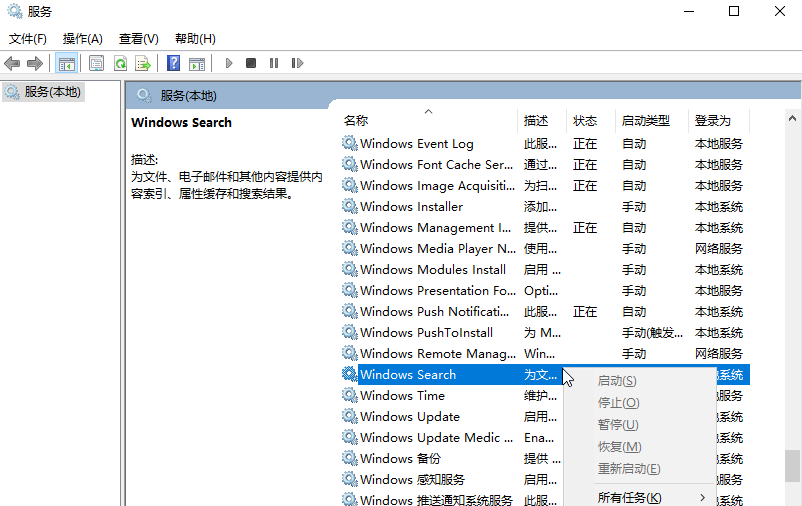This screenshot has height=506, width=802.
Task: Open the Properties toolbar icon
Action: click(x=97, y=64)
